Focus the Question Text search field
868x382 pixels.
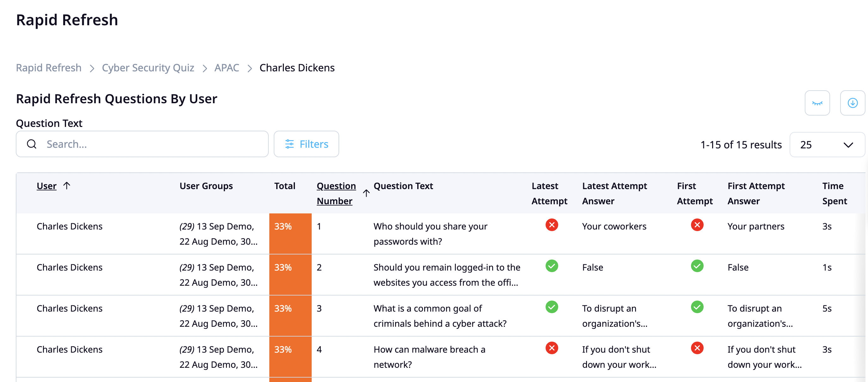(152, 144)
